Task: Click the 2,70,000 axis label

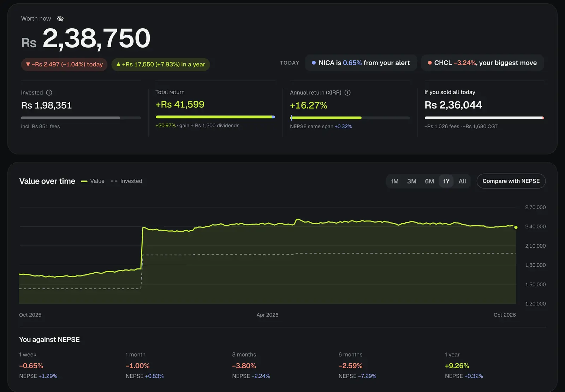Action: coord(535,207)
